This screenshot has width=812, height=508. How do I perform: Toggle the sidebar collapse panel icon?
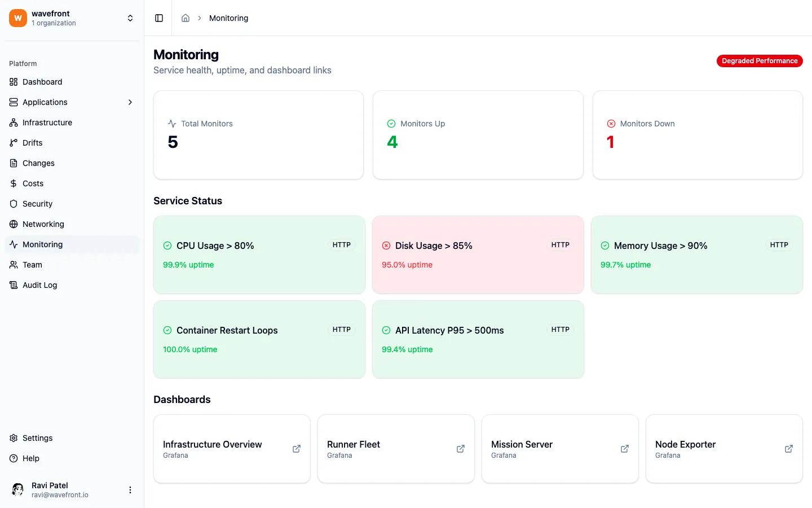click(x=158, y=17)
